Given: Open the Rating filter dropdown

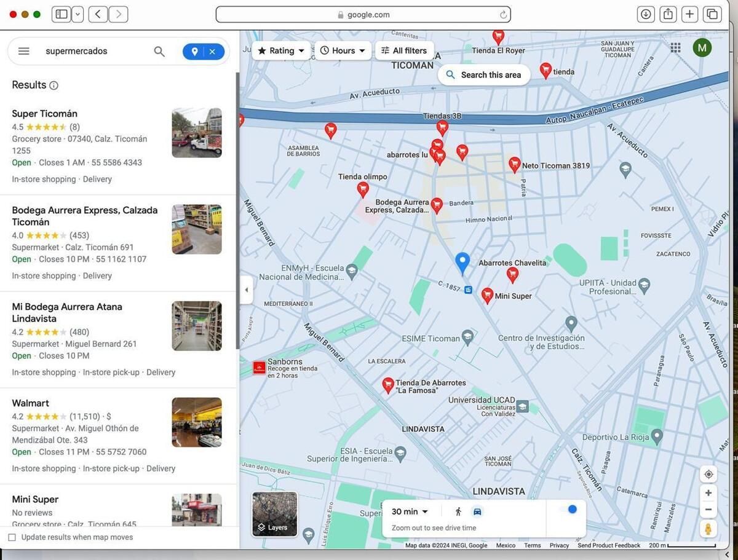Looking at the screenshot, I should pyautogui.click(x=281, y=50).
